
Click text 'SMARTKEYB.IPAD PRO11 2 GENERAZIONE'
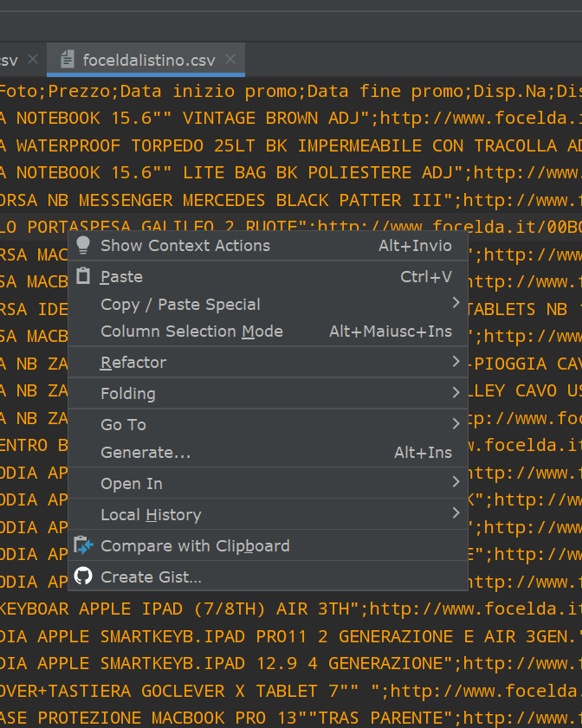277,636
